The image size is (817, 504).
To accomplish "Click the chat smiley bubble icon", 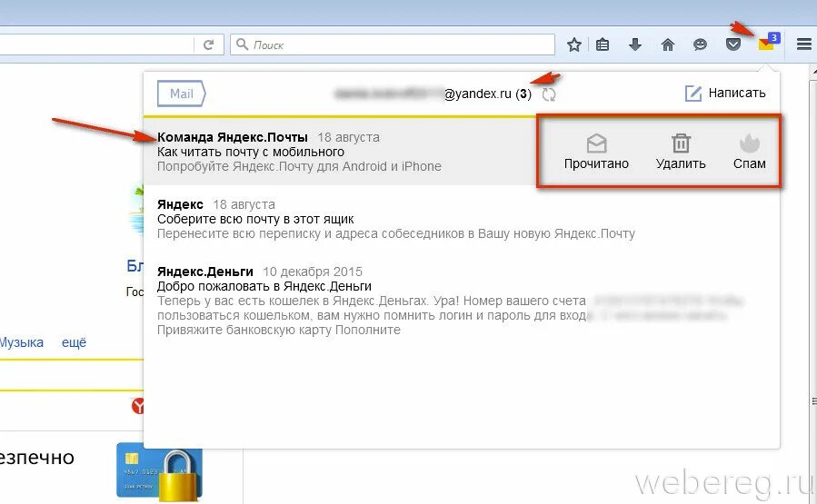I will point(700,44).
